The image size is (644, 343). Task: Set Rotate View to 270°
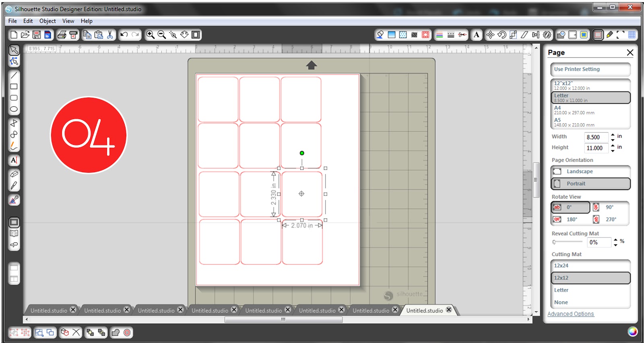pyautogui.click(x=610, y=219)
